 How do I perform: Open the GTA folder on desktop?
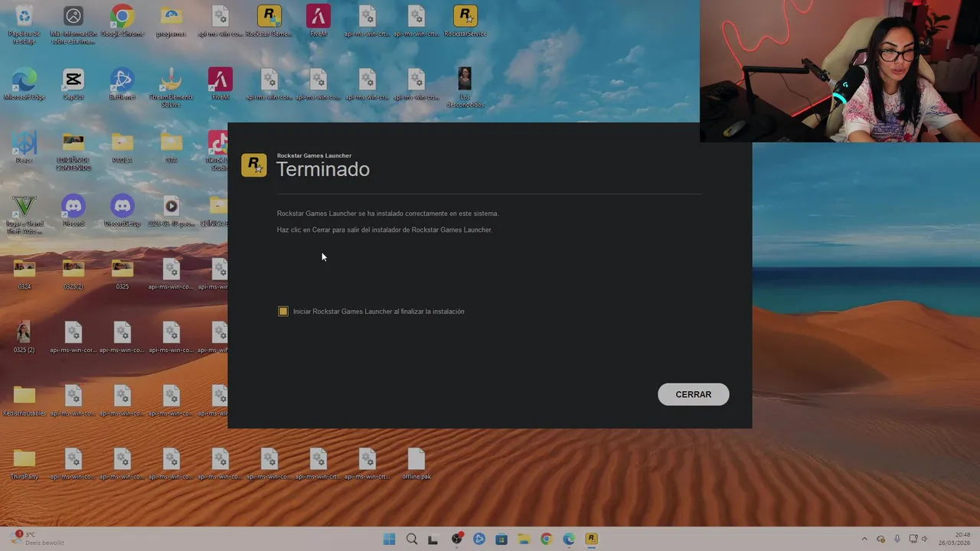(x=171, y=148)
